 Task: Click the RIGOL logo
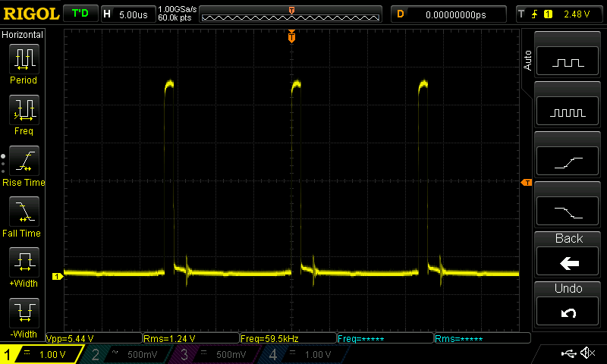point(31,14)
